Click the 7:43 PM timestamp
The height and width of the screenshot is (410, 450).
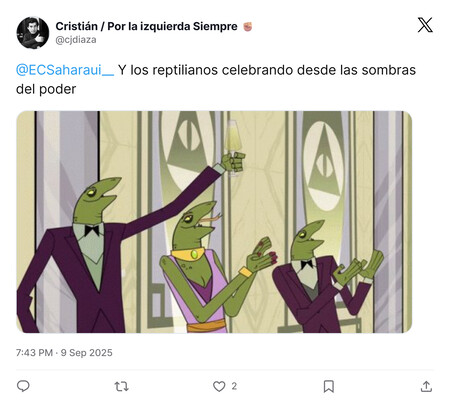click(x=34, y=353)
